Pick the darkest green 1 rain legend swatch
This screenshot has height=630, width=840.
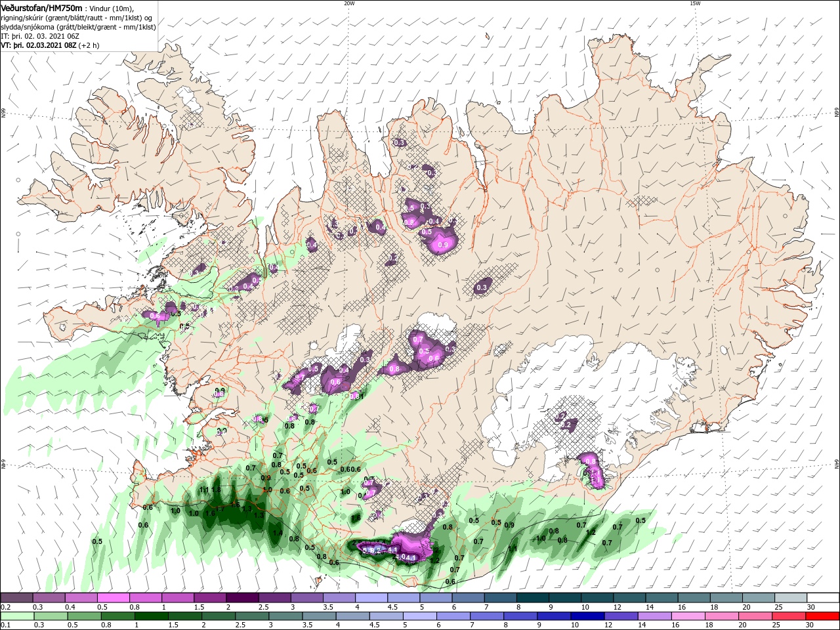coord(150,616)
